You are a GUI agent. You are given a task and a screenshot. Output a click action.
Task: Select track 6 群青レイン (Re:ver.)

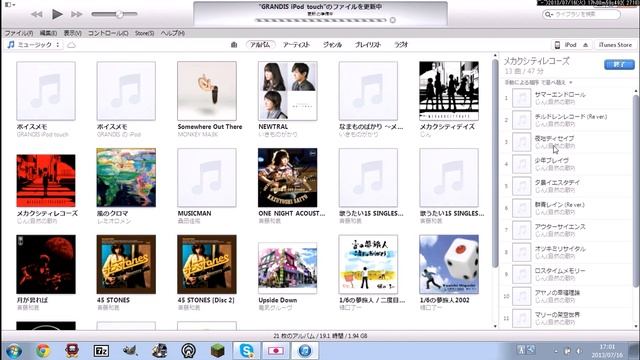tap(567, 208)
